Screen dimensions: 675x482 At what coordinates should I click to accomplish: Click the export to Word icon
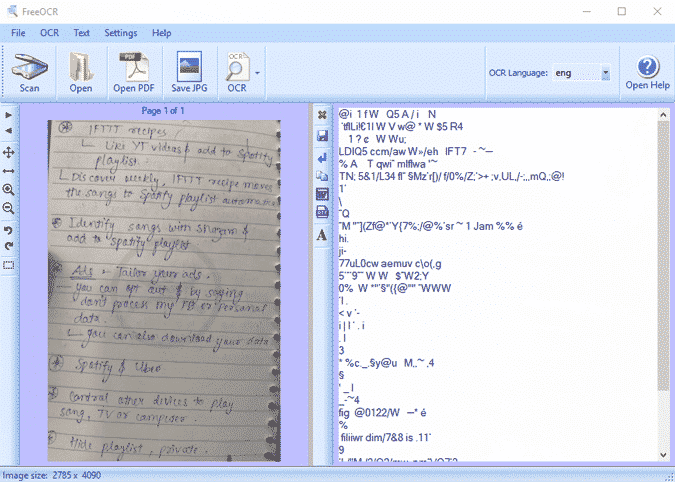pos(322,194)
